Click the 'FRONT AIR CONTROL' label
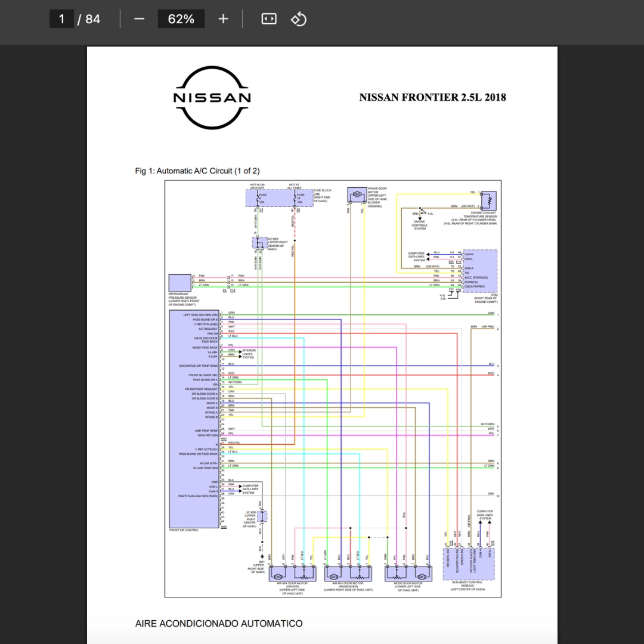This screenshot has height=644, width=644. pos(184,530)
